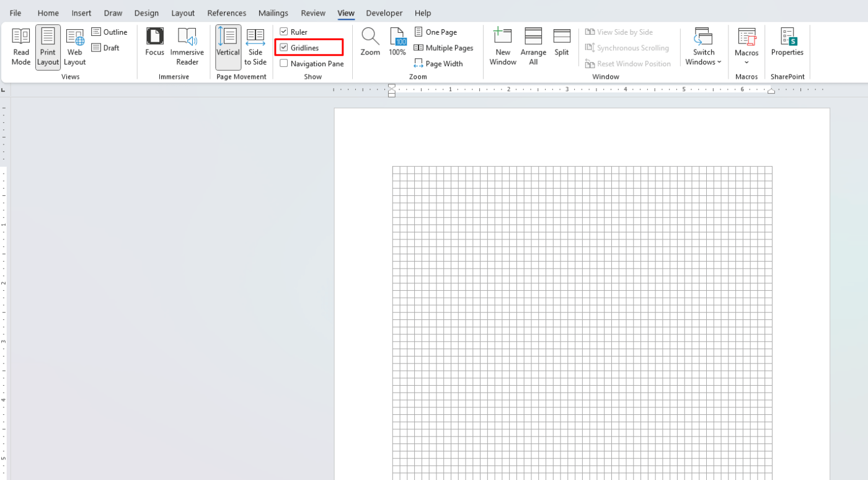This screenshot has height=480, width=868.
Task: Open the Design tab
Action: pyautogui.click(x=146, y=13)
